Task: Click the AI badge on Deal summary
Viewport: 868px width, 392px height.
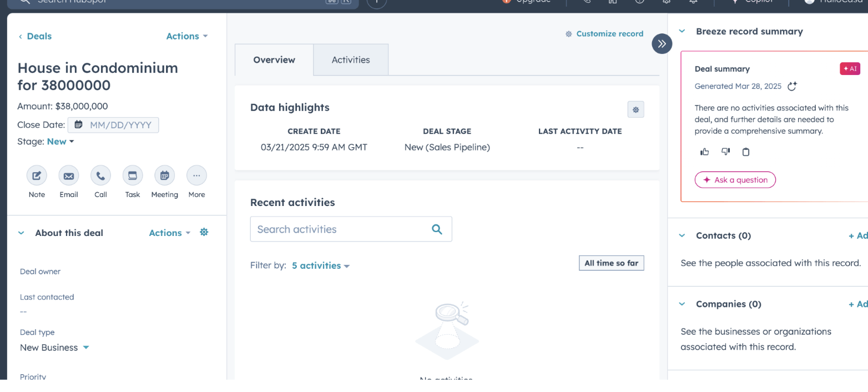Action: click(850, 69)
